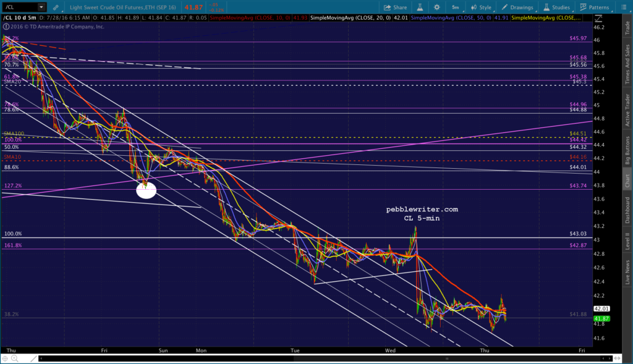633x364 pixels.
Task: Open the Edit studies flask icon
Action: (420, 7)
